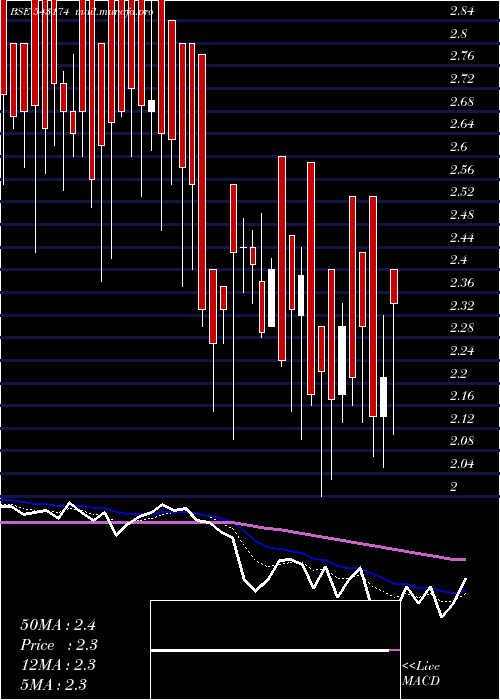The height and width of the screenshot is (700, 500).
Task: Click the 2.08 price axis label
Action: 462,442
